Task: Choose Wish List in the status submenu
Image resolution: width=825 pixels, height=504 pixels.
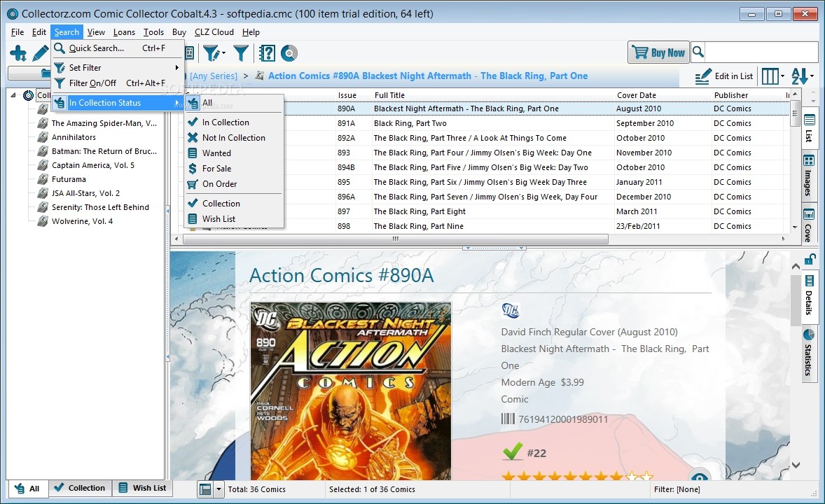Action: tap(235, 219)
